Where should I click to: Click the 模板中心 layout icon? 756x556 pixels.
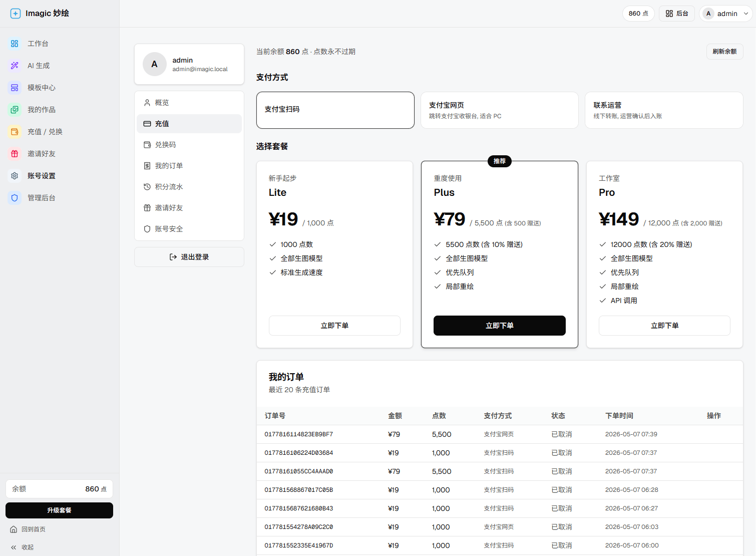click(x=15, y=88)
